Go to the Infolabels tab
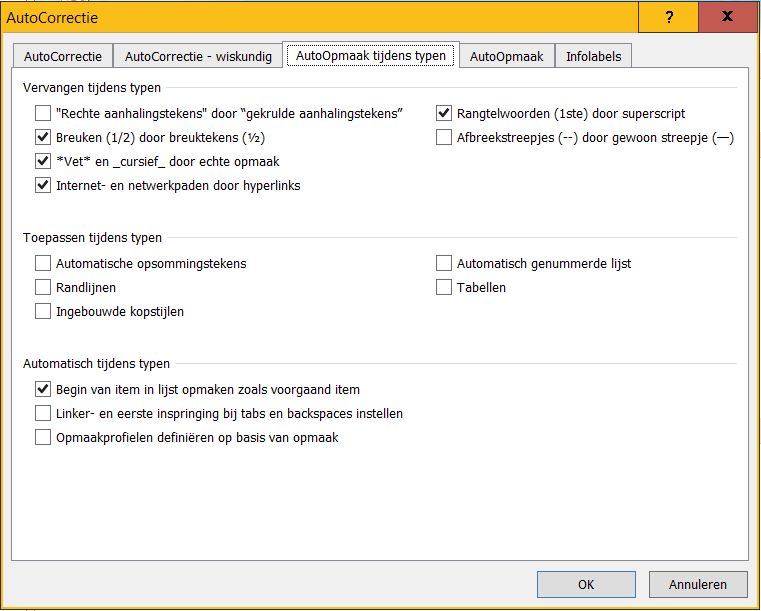The image size is (761, 611). (x=593, y=57)
